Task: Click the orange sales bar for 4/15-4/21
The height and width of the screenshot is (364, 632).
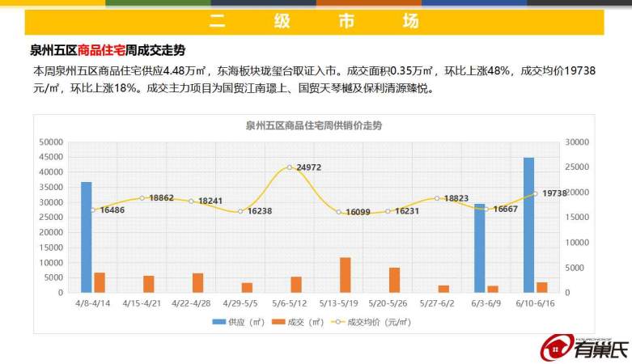Action: pos(149,284)
